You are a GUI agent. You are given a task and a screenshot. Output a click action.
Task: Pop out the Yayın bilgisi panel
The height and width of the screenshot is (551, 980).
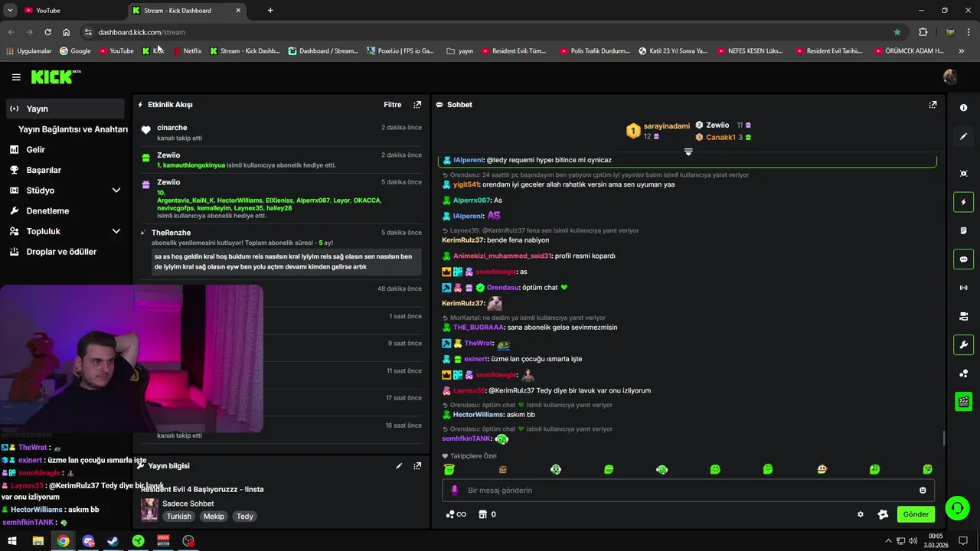click(417, 465)
